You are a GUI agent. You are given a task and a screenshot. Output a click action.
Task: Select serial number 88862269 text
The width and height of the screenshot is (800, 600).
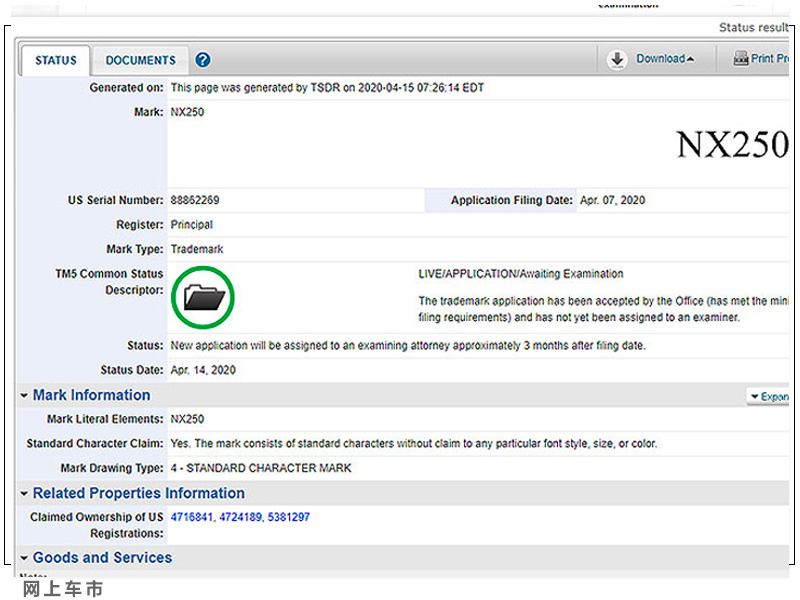(x=195, y=200)
